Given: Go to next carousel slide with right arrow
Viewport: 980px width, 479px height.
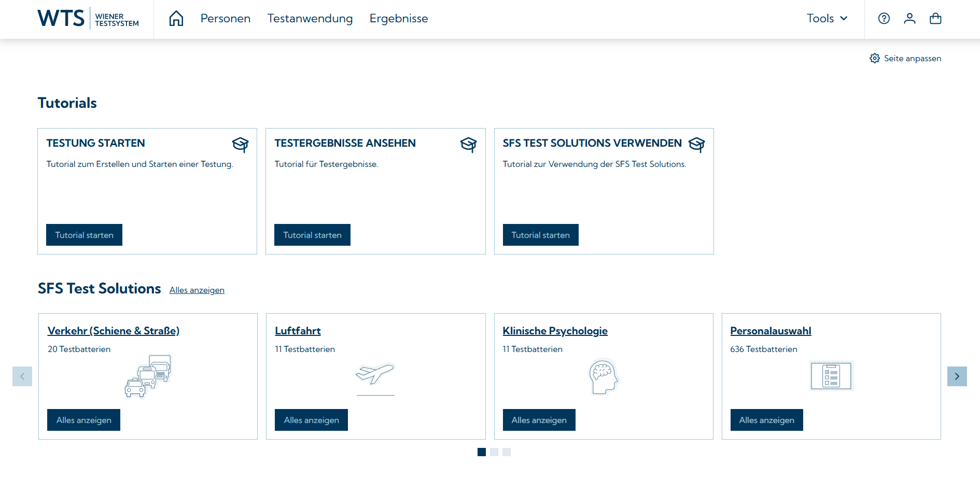Looking at the screenshot, I should click(957, 376).
